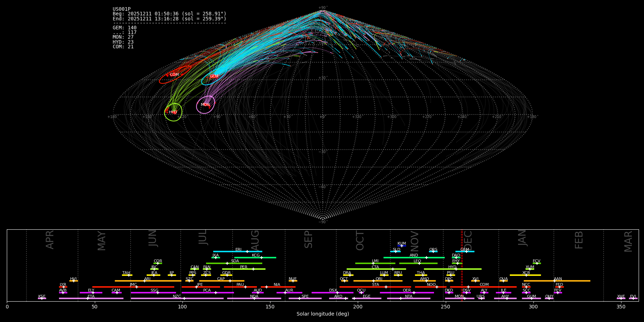Click the +90° label at map top
The image size is (644, 322).
323,8
